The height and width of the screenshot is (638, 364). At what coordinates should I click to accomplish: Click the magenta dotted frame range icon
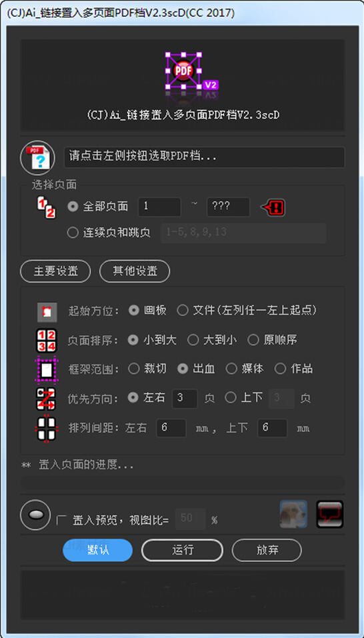pyautogui.click(x=47, y=369)
